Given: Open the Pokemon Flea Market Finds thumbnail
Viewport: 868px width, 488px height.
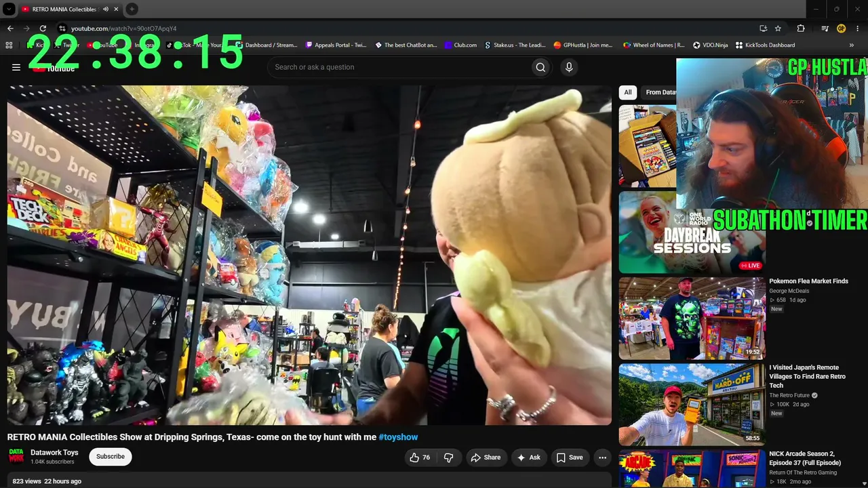Looking at the screenshot, I should point(692,318).
